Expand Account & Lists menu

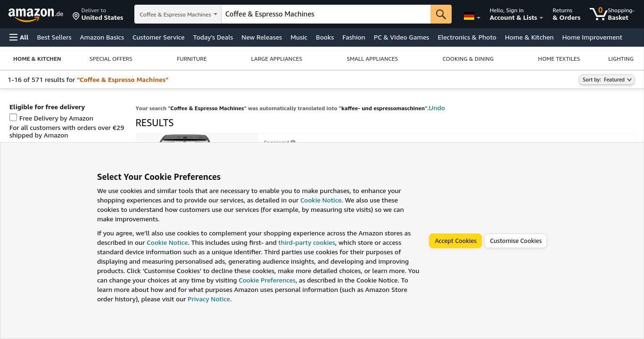coord(516,14)
